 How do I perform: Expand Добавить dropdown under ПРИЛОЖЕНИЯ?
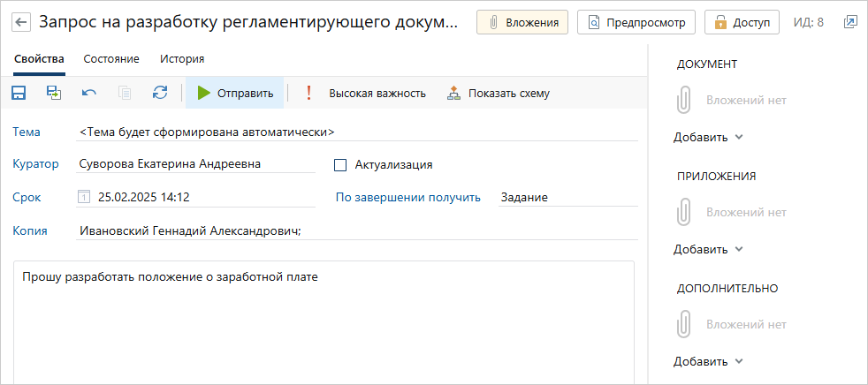click(x=707, y=250)
